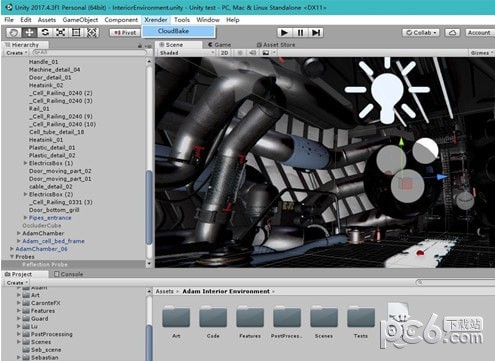The image size is (495, 361).
Task: Switch to the Game tab
Action: (x=219, y=45)
